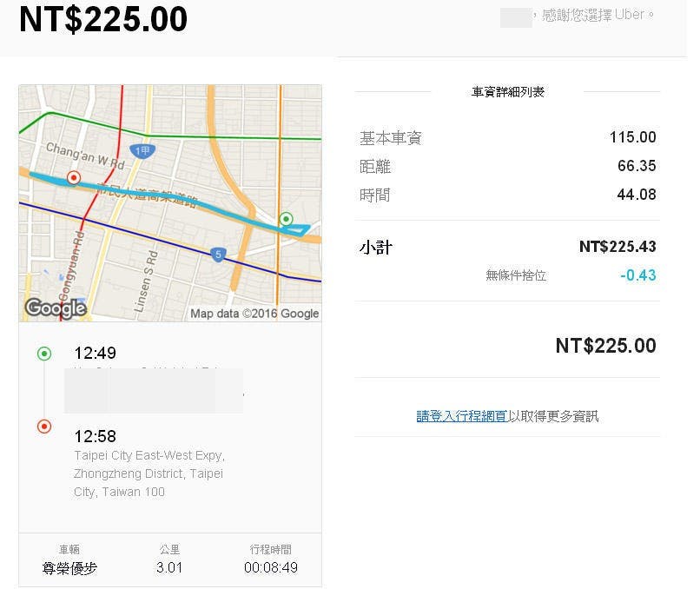This screenshot has height=589, width=700.
Task: Select the vehicle type 尊榮優步
Action: (69, 568)
